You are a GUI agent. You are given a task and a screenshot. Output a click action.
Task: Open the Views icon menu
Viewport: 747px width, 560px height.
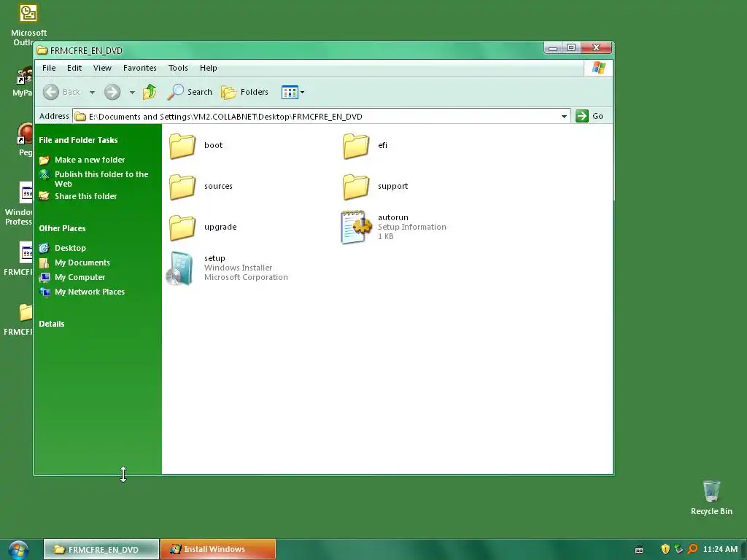[293, 92]
